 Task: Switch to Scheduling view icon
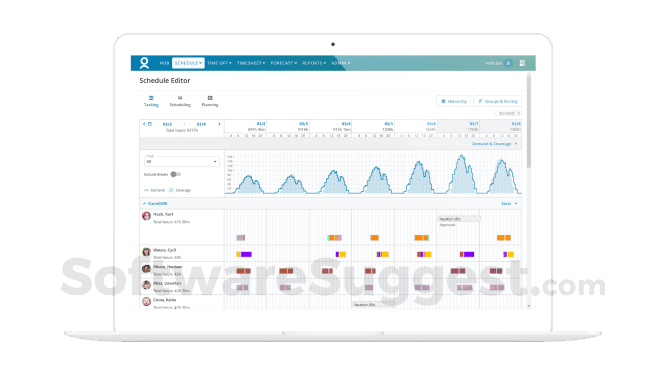180,98
